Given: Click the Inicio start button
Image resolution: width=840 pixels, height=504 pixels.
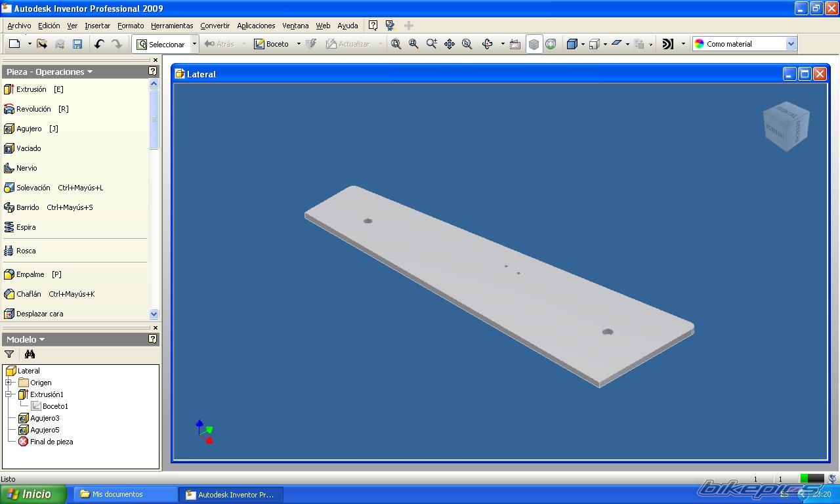Looking at the screenshot, I should (x=33, y=494).
